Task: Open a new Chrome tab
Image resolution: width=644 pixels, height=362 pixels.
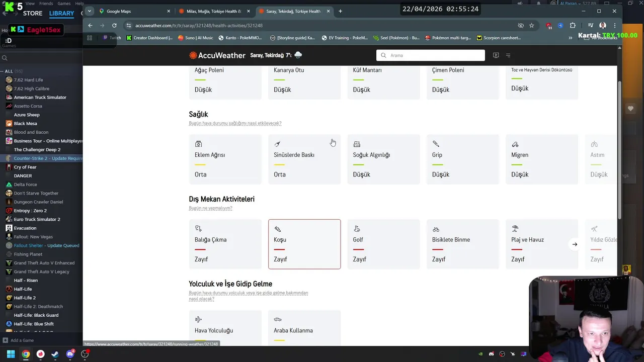Action: coord(340,11)
